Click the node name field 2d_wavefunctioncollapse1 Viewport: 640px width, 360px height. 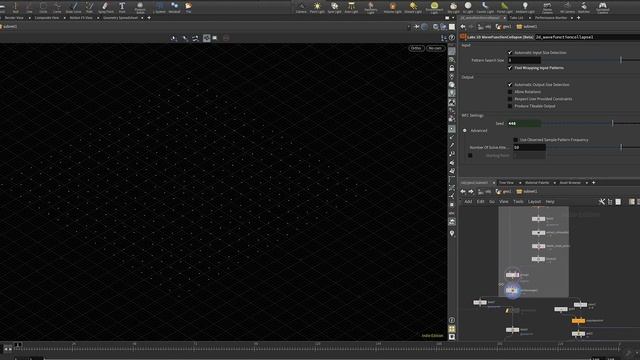point(587,37)
